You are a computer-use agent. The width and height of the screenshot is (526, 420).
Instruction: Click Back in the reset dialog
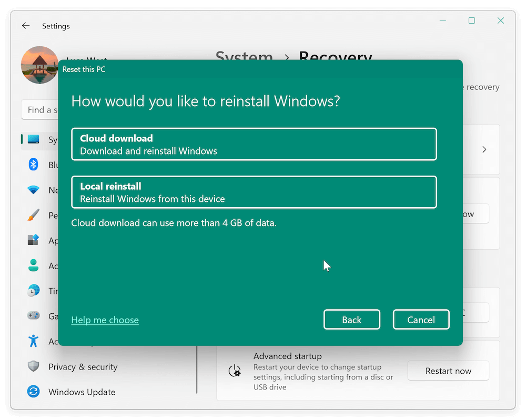point(351,319)
